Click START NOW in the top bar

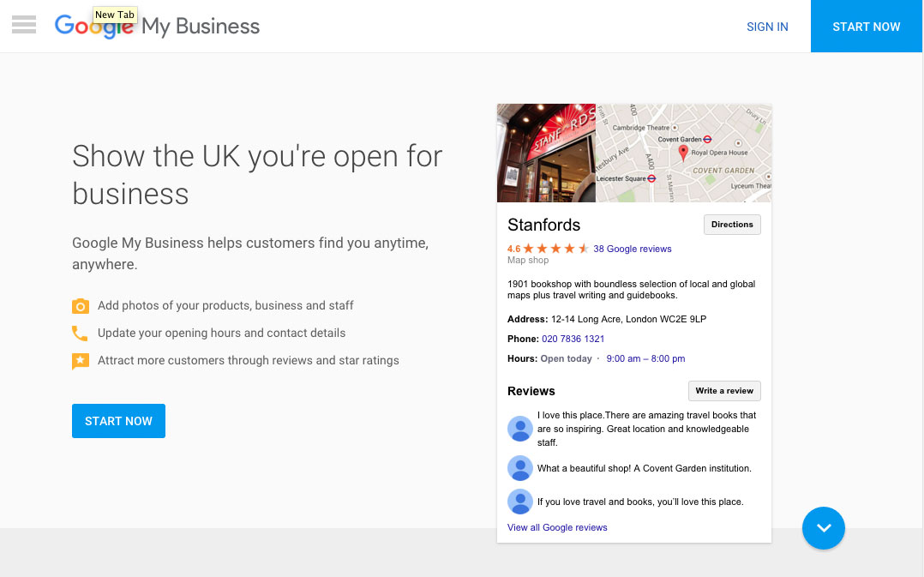coord(866,27)
